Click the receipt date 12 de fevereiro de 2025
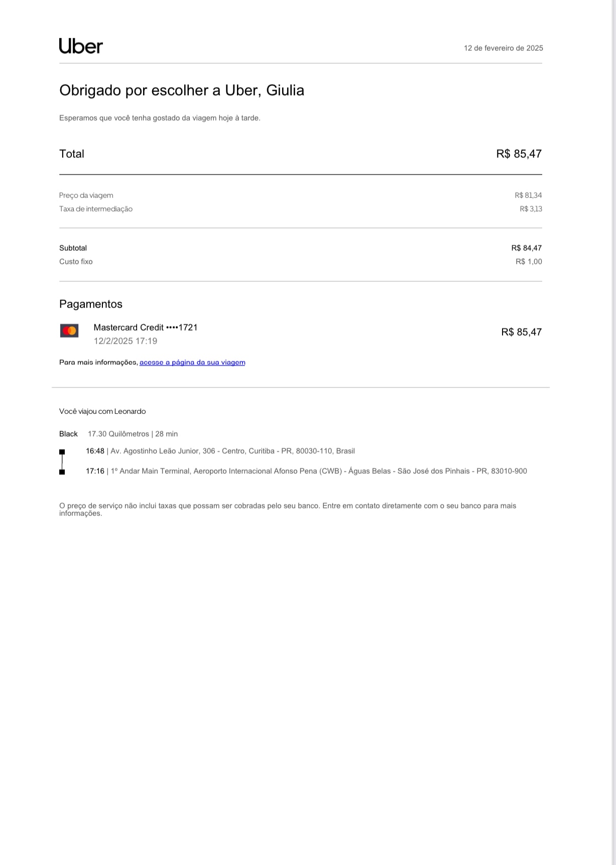Screen dimensions: 616x865 click(503, 48)
